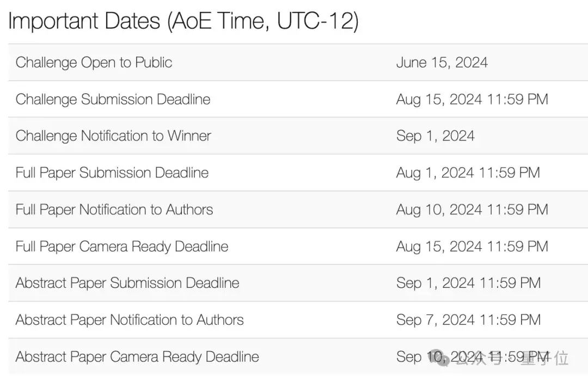Screen dimensions: 588x382
Task: Select the Full Paper Notification to Authors label
Action: (114, 210)
